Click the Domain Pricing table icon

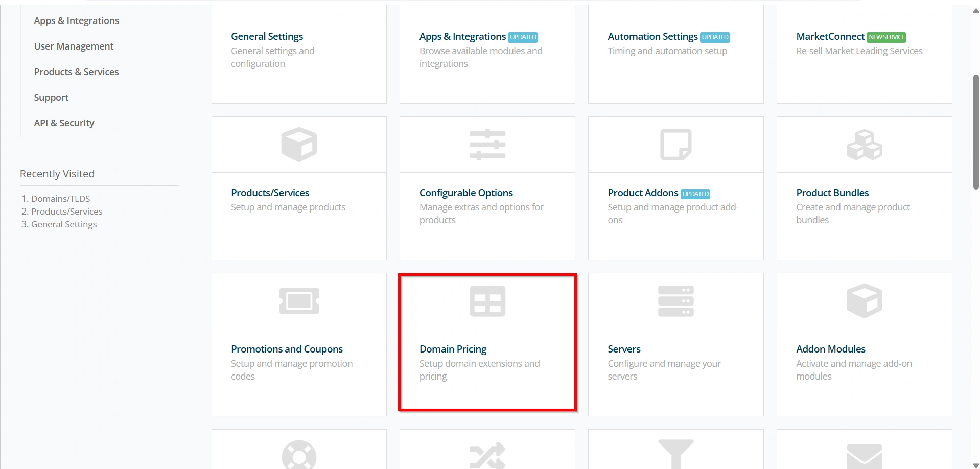pyautogui.click(x=487, y=301)
